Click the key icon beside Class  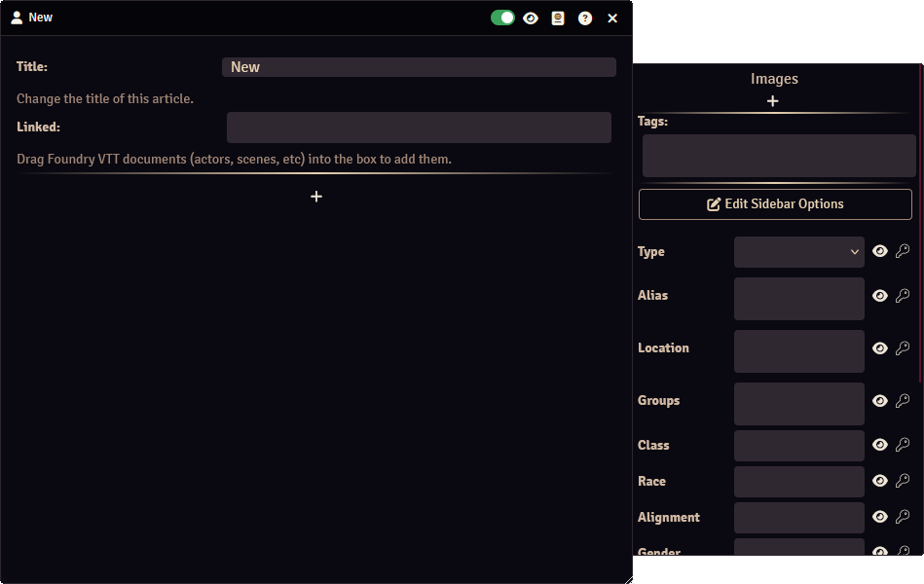[x=903, y=445]
